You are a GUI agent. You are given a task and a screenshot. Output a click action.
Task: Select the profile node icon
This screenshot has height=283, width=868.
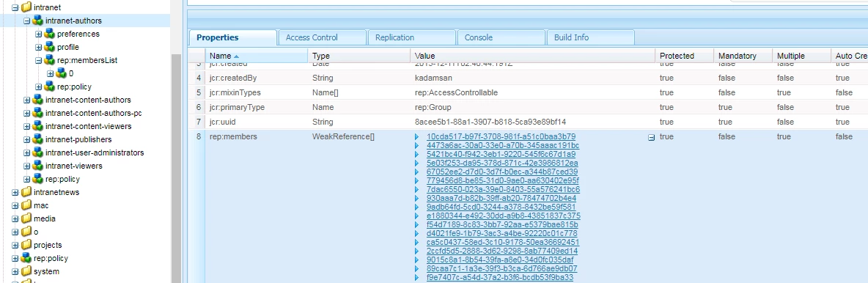pyautogui.click(x=49, y=47)
